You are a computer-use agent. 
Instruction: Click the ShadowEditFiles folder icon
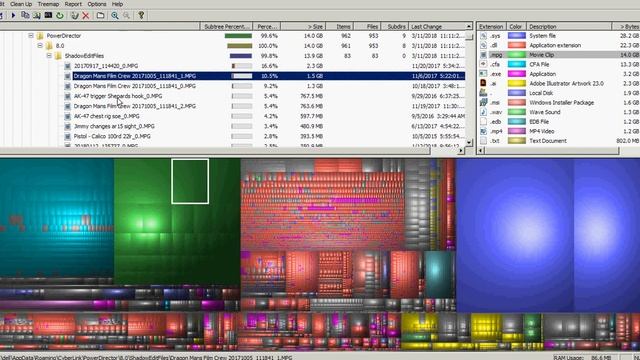coord(58,56)
